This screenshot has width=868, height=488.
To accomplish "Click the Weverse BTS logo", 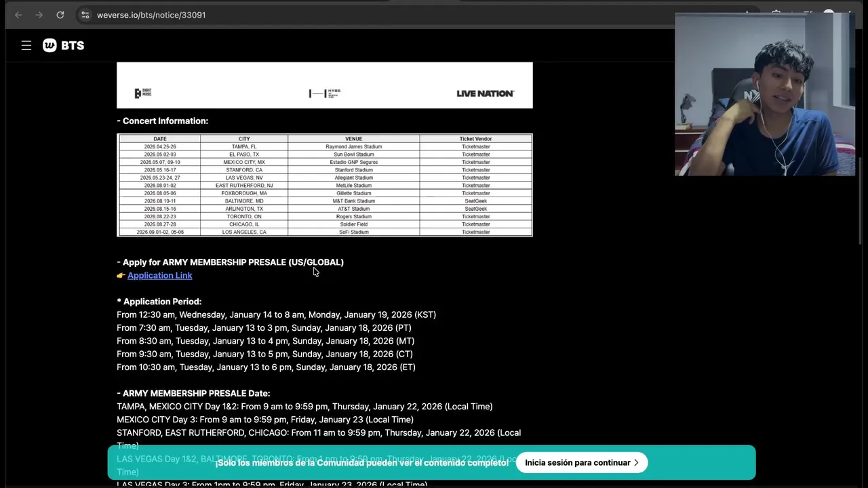I will point(63,45).
